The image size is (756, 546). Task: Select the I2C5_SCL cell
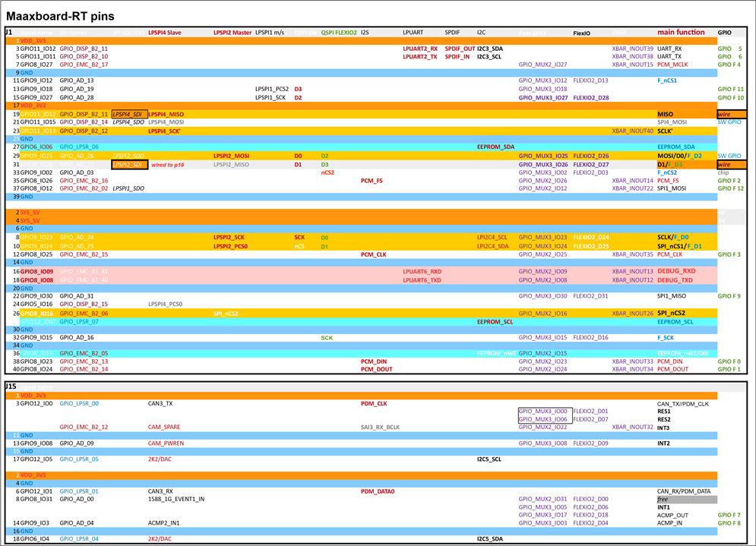[489, 459]
